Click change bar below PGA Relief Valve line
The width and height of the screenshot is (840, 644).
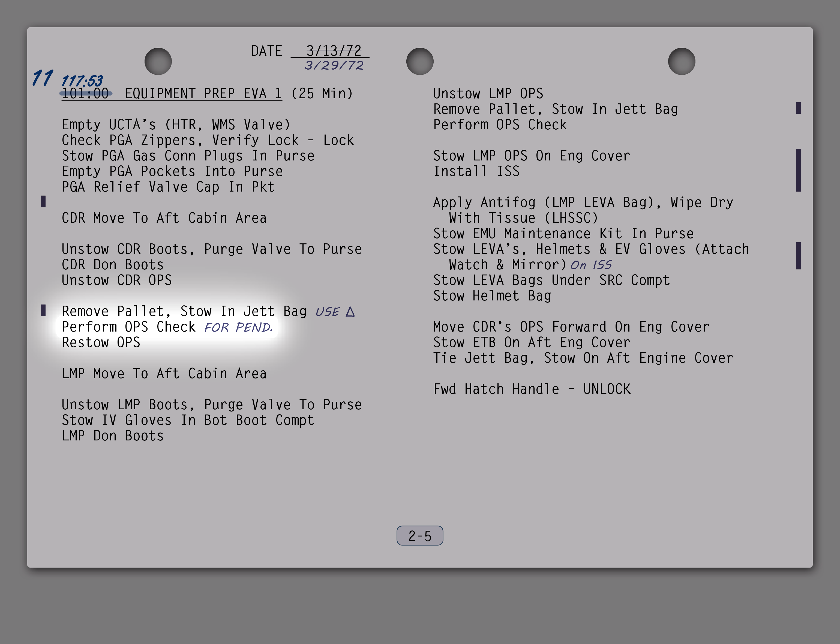pyautogui.click(x=43, y=201)
